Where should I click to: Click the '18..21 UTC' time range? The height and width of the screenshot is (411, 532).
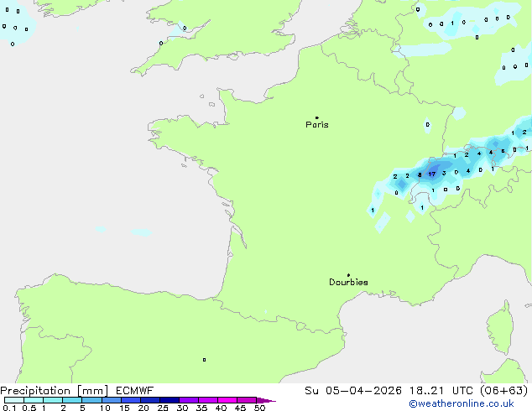[x=441, y=391]
